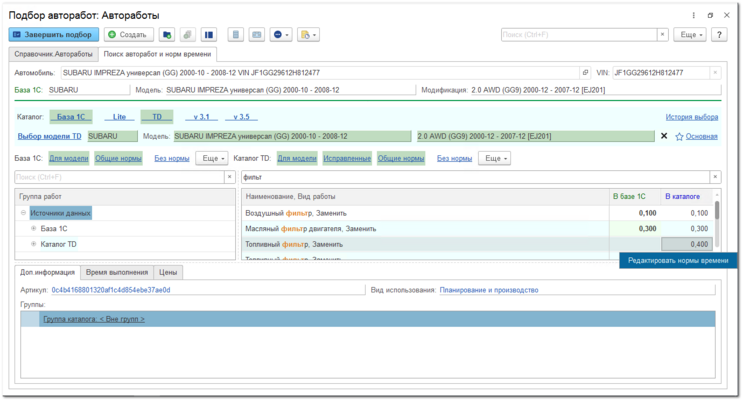Click the Основная link
The height and width of the screenshot is (401, 743).
702,137
